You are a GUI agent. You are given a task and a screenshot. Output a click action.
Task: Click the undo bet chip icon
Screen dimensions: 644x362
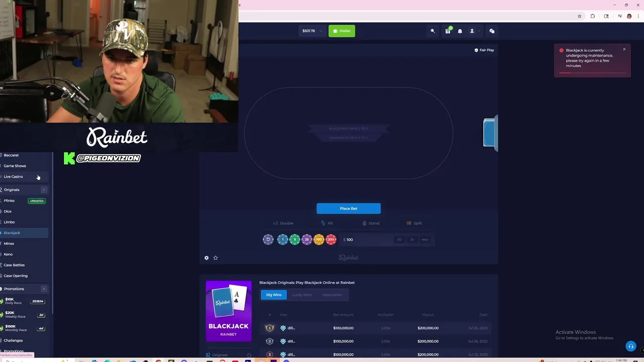268,240
